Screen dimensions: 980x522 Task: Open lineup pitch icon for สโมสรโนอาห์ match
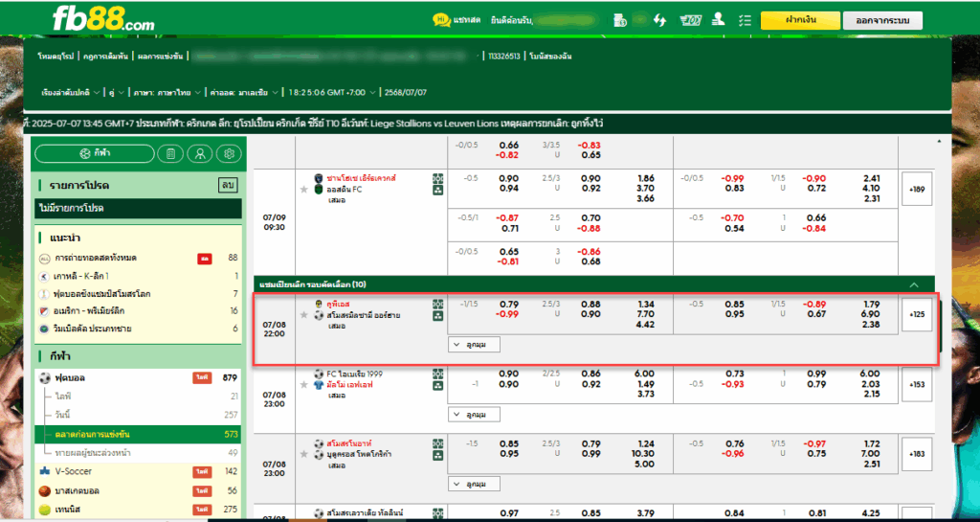tap(437, 443)
